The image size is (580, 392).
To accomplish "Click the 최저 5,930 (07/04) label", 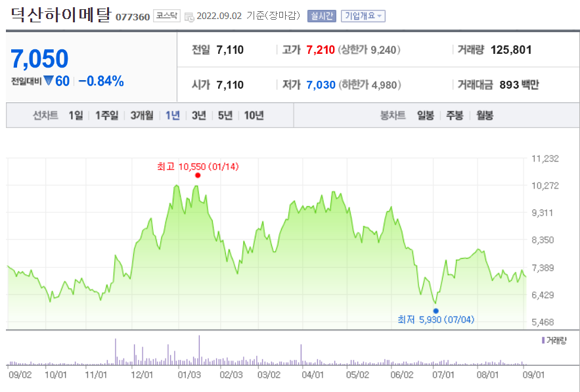I will click(x=435, y=320).
